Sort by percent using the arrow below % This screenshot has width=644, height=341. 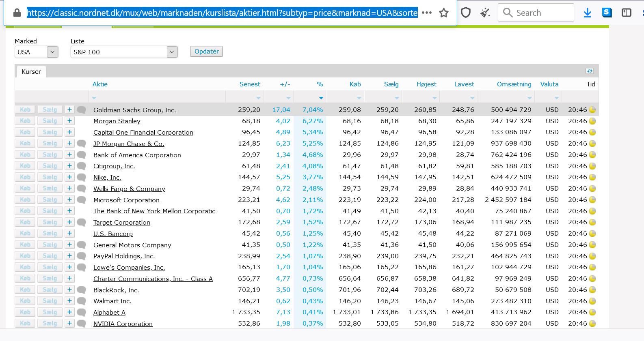tap(321, 98)
